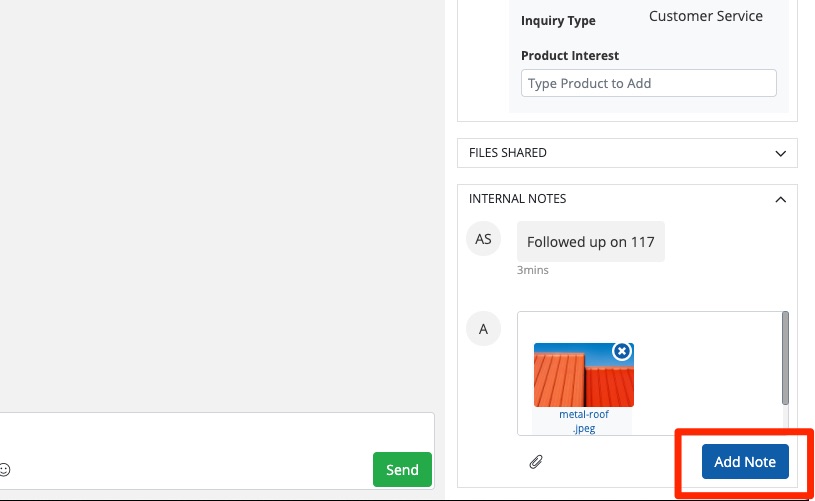815x501 pixels.
Task: Collapse the Internal Notes section chevron
Action: (781, 199)
